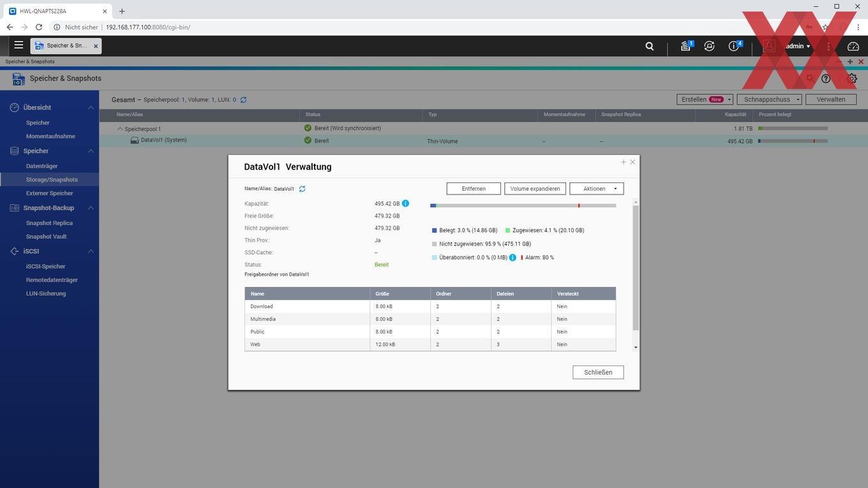Open the help question mark icon
The image size is (868, 488).
coord(826,78)
